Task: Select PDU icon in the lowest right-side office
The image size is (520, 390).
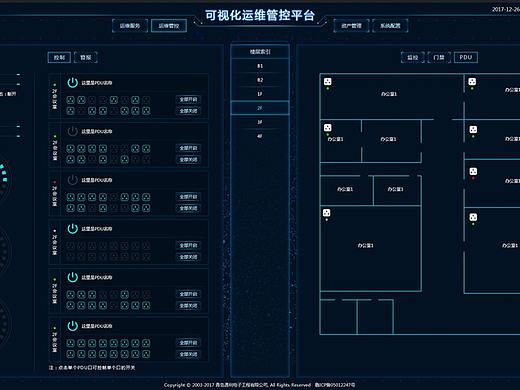Action: point(473,217)
